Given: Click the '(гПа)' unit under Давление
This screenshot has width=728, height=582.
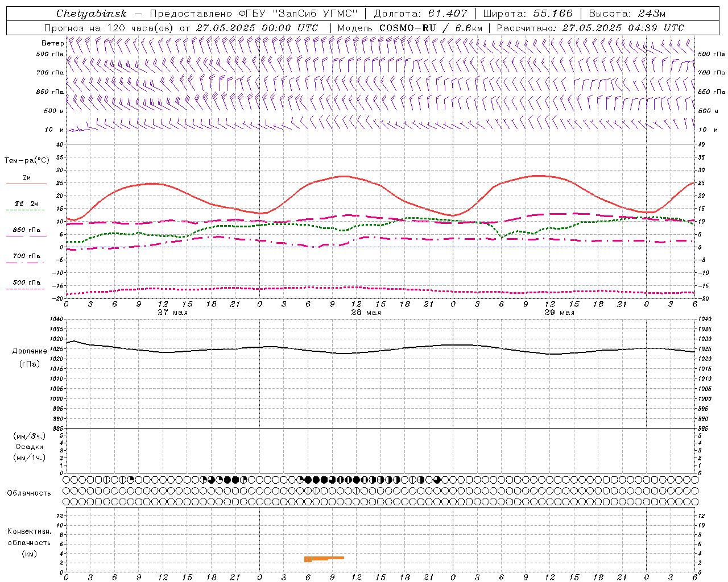Looking at the screenshot, I should (30, 364).
